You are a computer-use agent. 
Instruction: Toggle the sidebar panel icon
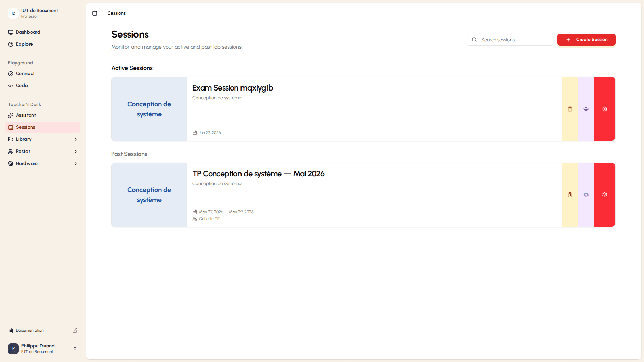click(x=95, y=13)
